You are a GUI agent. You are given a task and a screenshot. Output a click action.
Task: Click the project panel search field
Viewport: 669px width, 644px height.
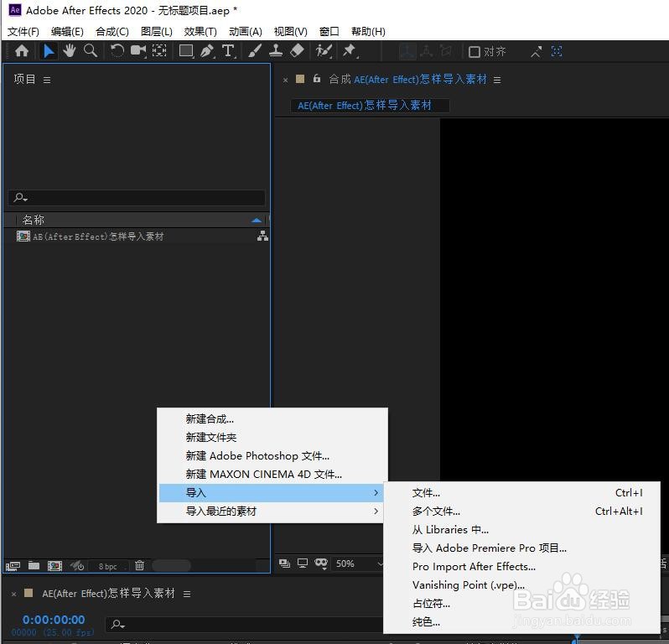click(x=137, y=198)
